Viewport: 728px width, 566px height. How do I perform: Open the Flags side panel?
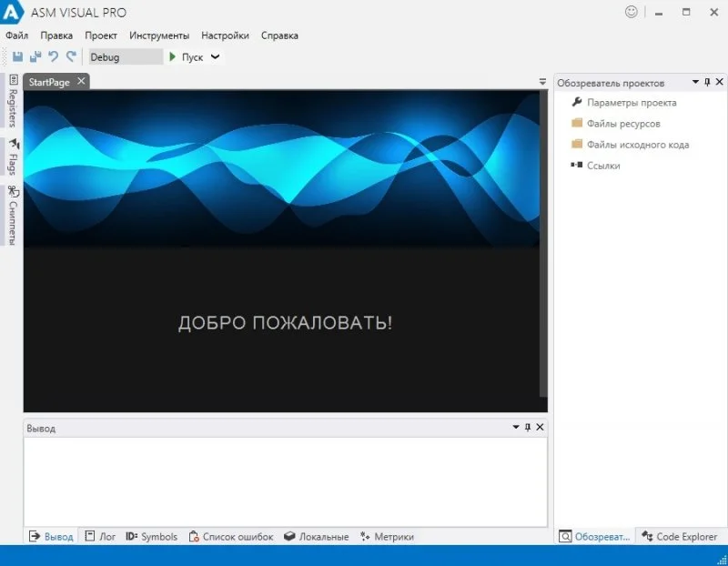(14, 157)
